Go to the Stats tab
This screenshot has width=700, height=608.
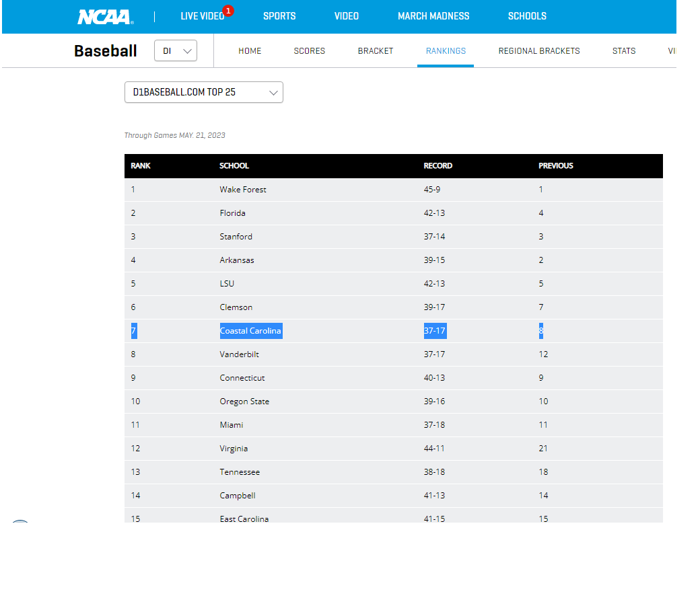624,51
